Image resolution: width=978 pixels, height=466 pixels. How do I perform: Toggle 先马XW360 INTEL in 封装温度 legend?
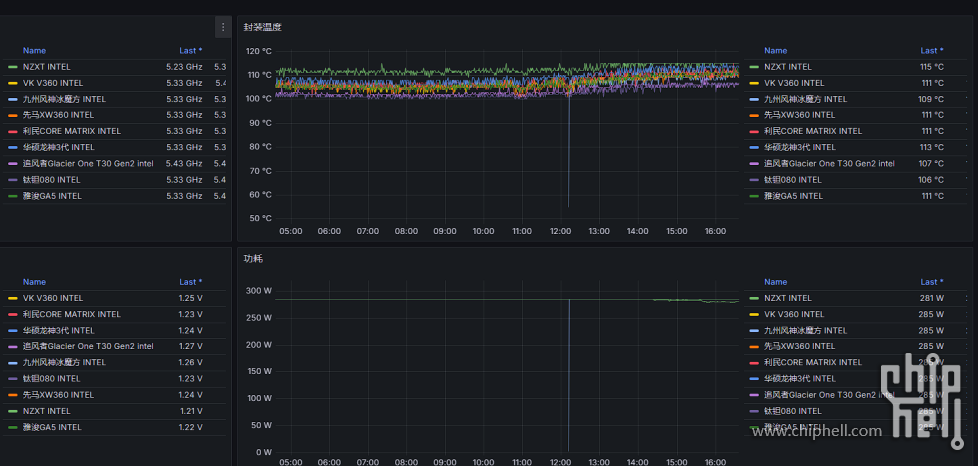(x=800, y=115)
